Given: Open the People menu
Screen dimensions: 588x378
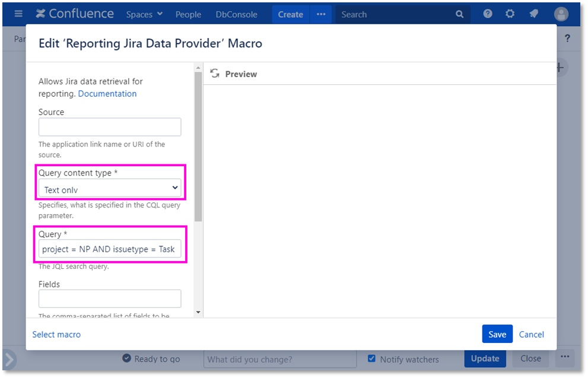Looking at the screenshot, I should [188, 14].
